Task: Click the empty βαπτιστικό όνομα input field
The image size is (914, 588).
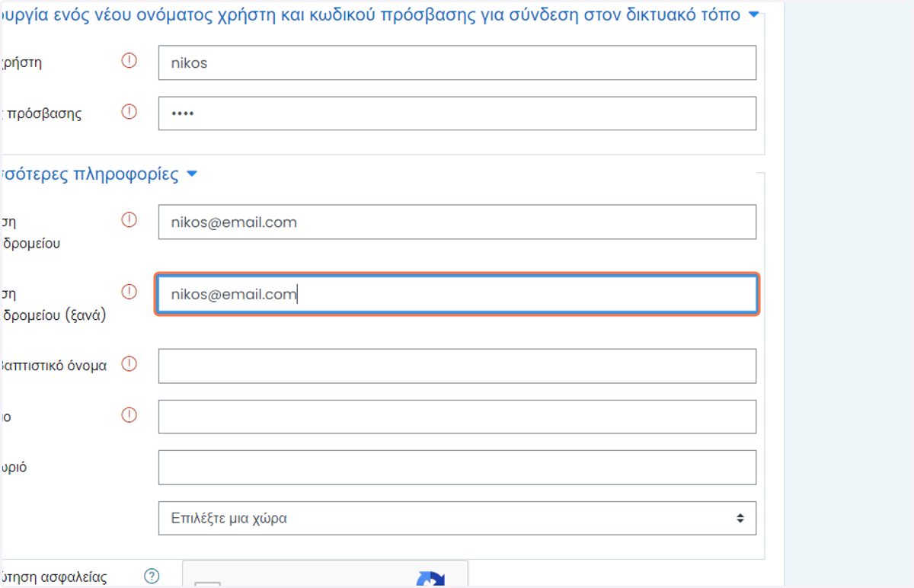Action: click(x=457, y=366)
